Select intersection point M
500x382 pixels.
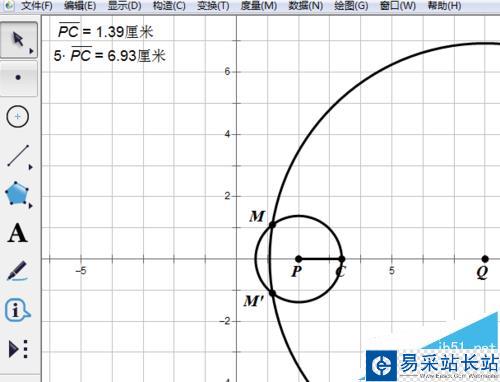pyautogui.click(x=272, y=225)
